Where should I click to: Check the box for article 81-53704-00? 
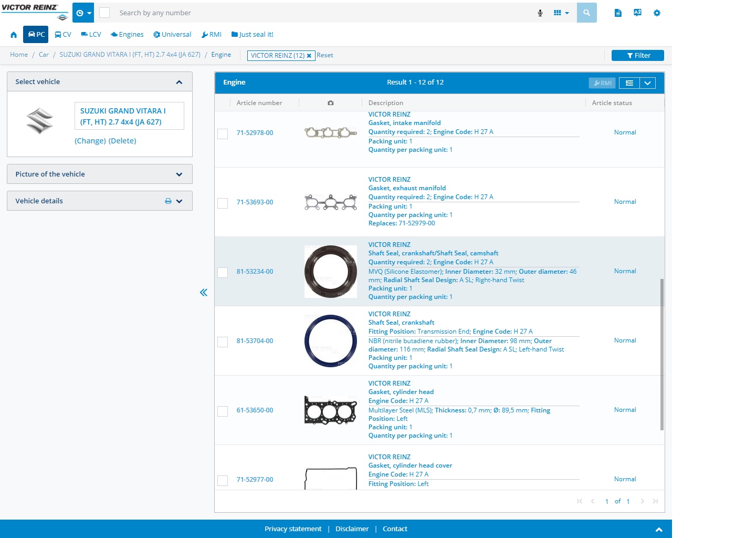(x=223, y=342)
